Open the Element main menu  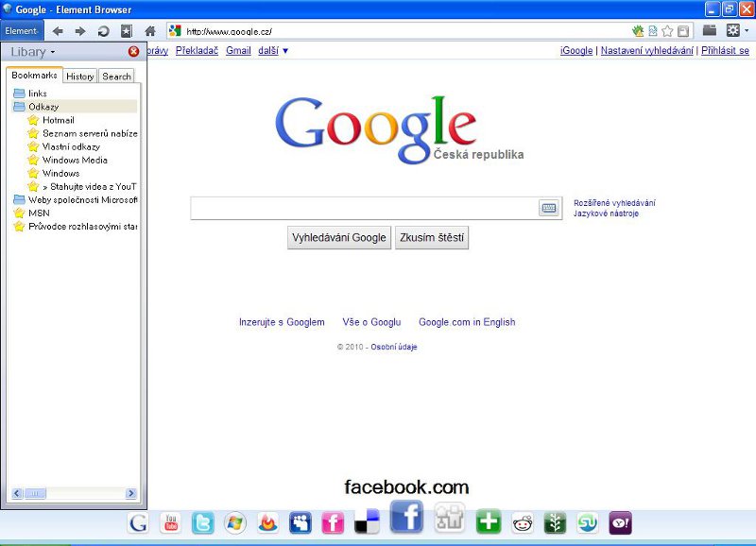pos(22,31)
